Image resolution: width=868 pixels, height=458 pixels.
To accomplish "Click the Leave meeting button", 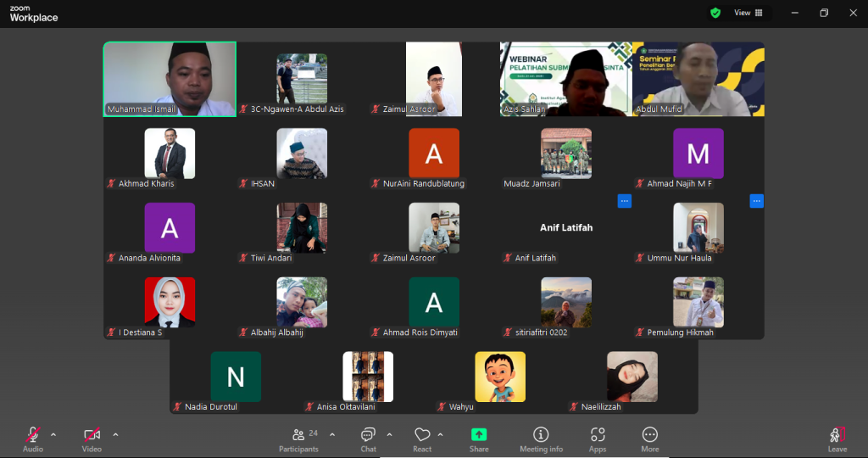I will pos(837,438).
